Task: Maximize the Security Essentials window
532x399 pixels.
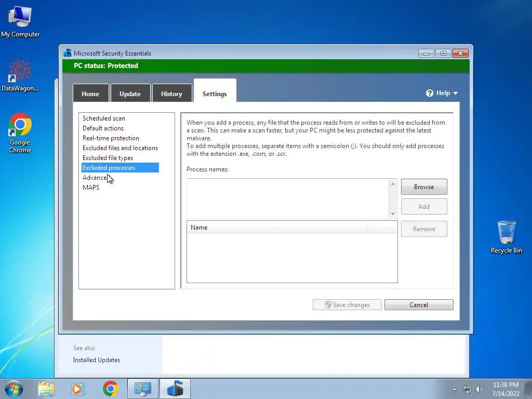Action: click(x=443, y=54)
